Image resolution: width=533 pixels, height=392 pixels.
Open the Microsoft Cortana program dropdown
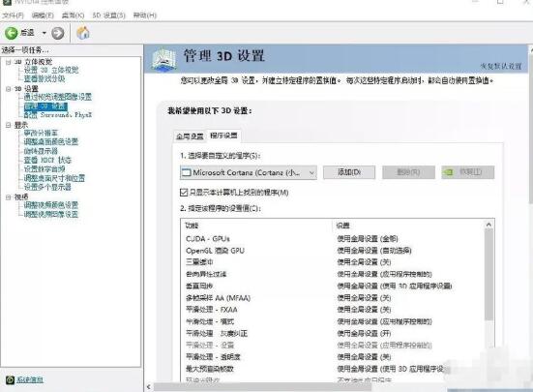[x=249, y=172]
